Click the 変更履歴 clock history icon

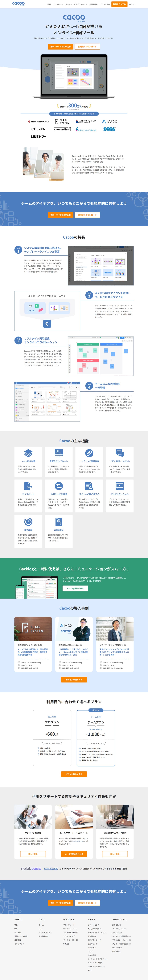tap(28, 522)
